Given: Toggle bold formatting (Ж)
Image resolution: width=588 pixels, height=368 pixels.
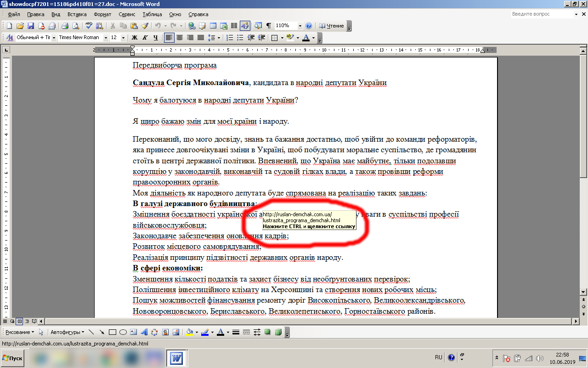Looking at the screenshot, I should pos(135,38).
